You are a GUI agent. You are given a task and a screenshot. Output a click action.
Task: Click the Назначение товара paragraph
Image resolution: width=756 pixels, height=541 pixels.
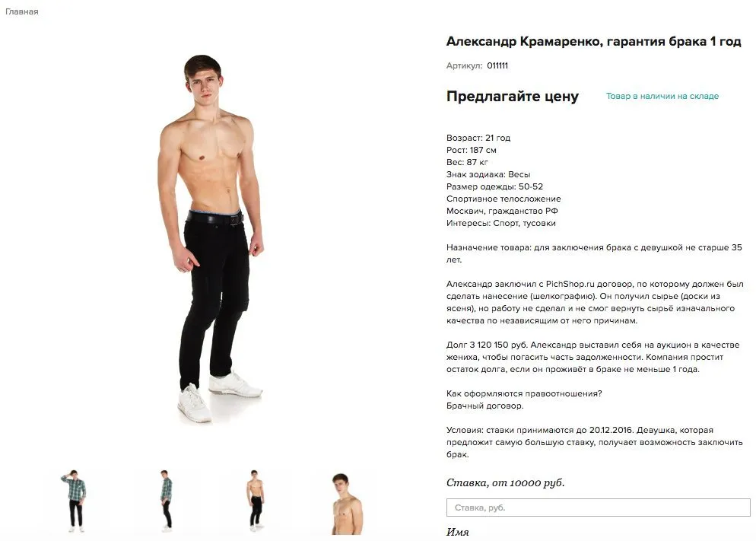pyautogui.click(x=594, y=253)
